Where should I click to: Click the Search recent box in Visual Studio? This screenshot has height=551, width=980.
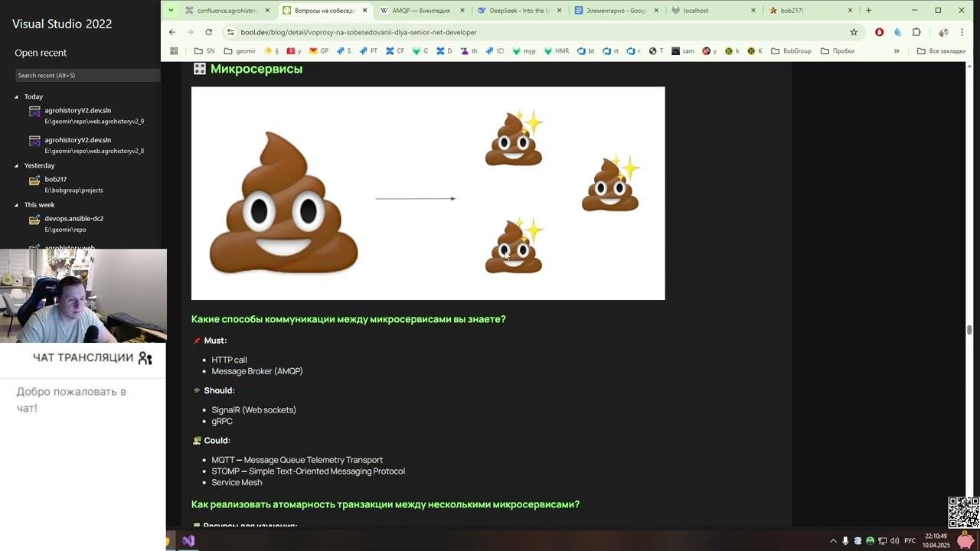click(87, 75)
